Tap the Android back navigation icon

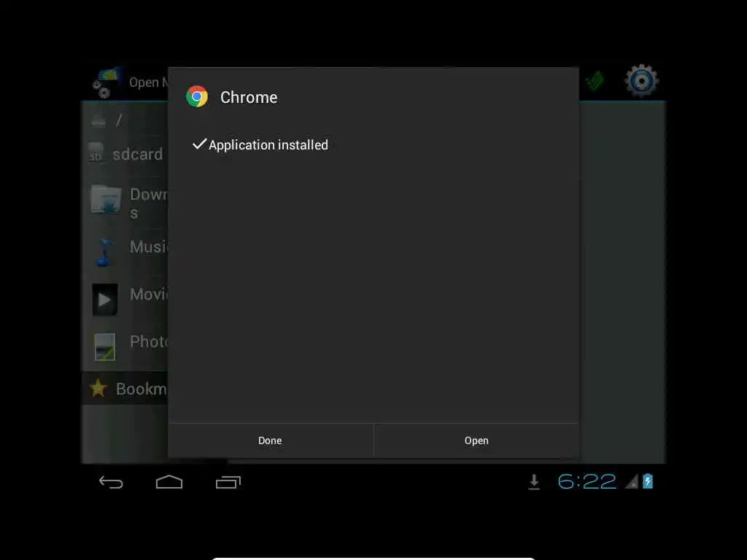tap(111, 483)
